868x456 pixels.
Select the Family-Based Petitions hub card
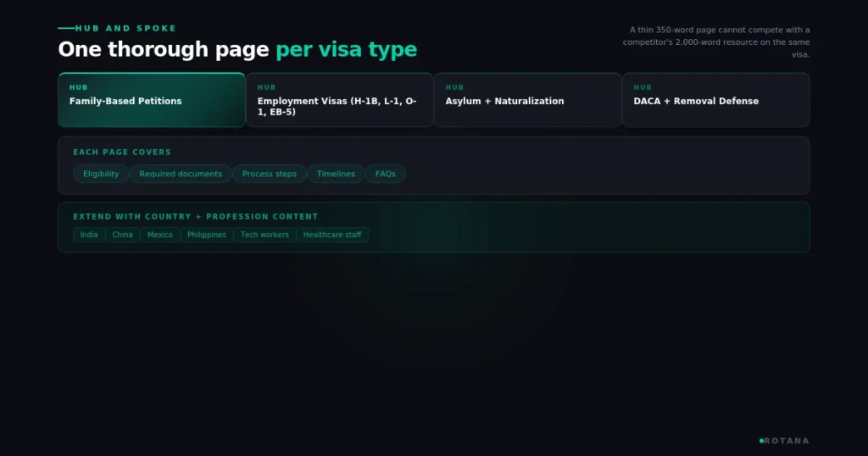point(152,100)
